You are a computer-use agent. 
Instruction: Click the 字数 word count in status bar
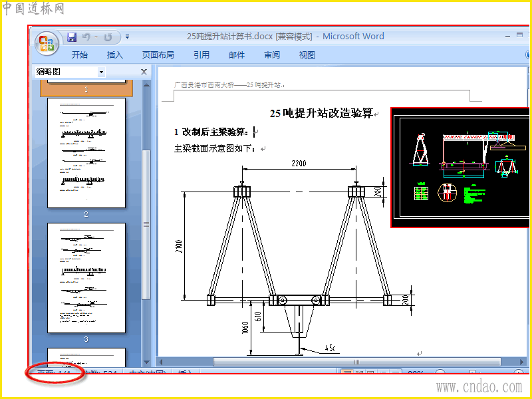[101, 372]
